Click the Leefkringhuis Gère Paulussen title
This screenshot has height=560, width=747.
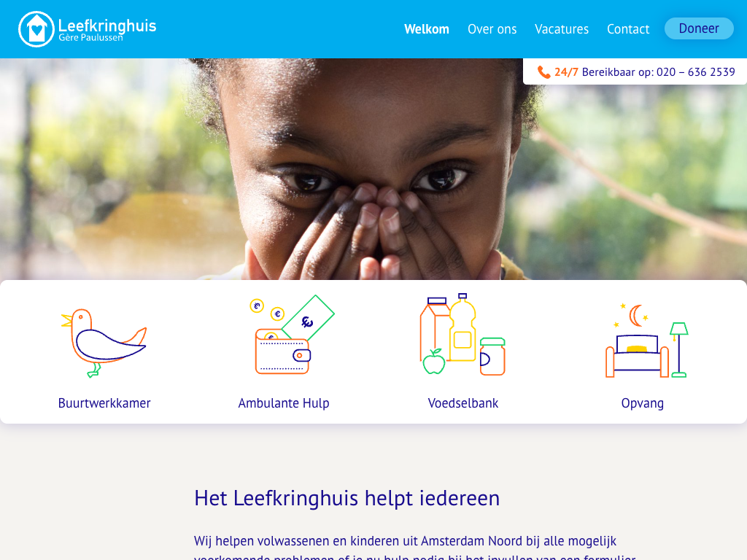[x=107, y=30]
